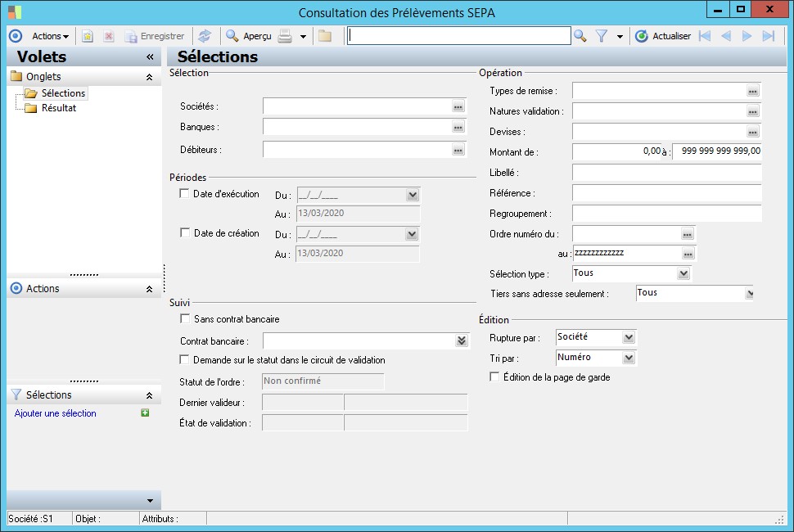Open the folder icon in the toolbar
The height and width of the screenshot is (532, 794).
click(x=325, y=36)
